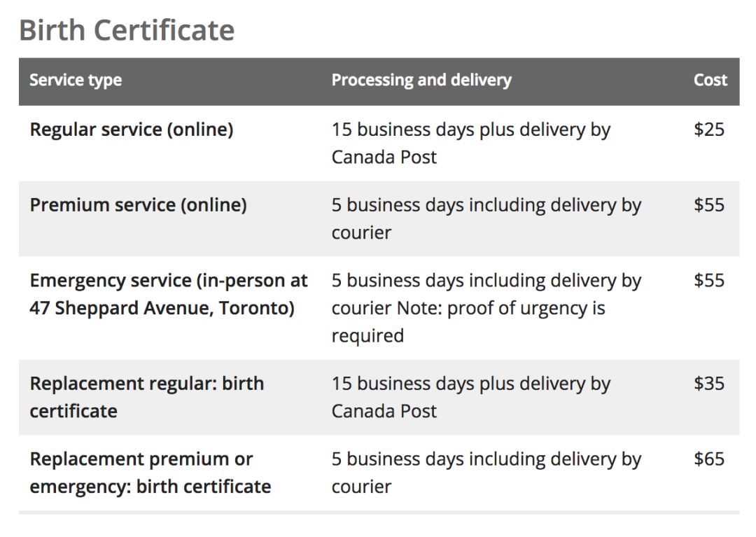Click the Regular service (online) processing time text
Viewport: 756px width, 537px height.
(x=470, y=143)
